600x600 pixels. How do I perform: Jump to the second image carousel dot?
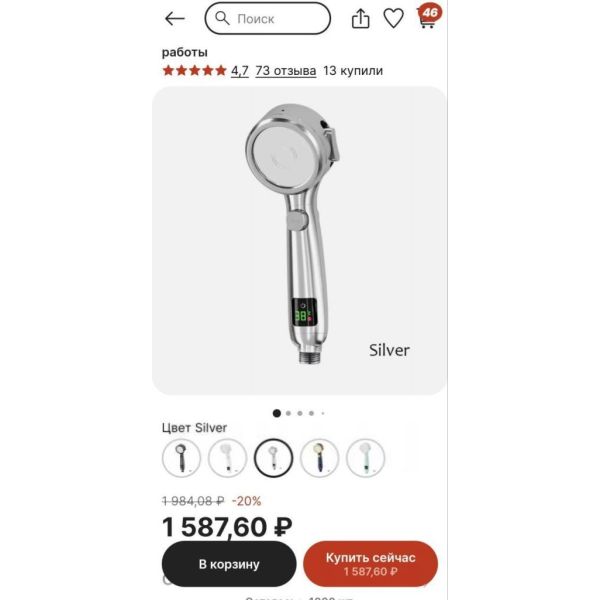(x=289, y=413)
